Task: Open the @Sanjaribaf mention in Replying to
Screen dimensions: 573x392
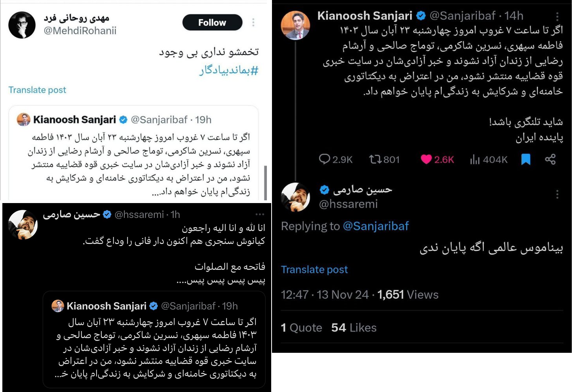Action: pyautogui.click(x=376, y=226)
